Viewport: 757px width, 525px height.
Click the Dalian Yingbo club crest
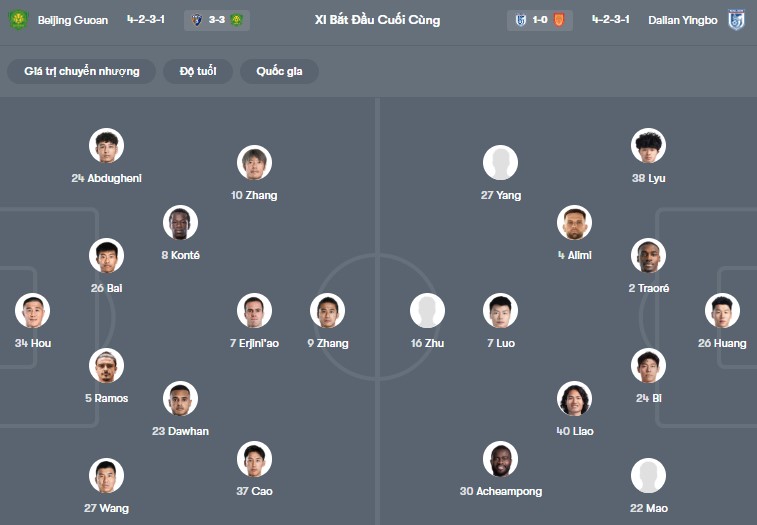[736, 20]
